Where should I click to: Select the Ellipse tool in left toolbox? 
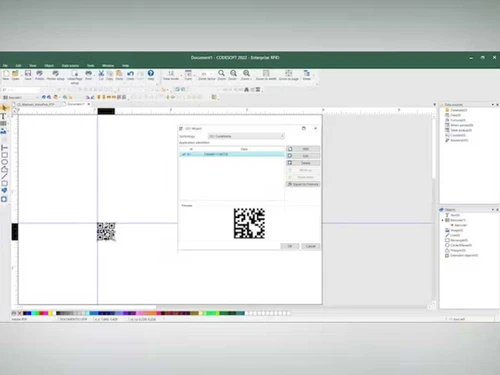4,162
